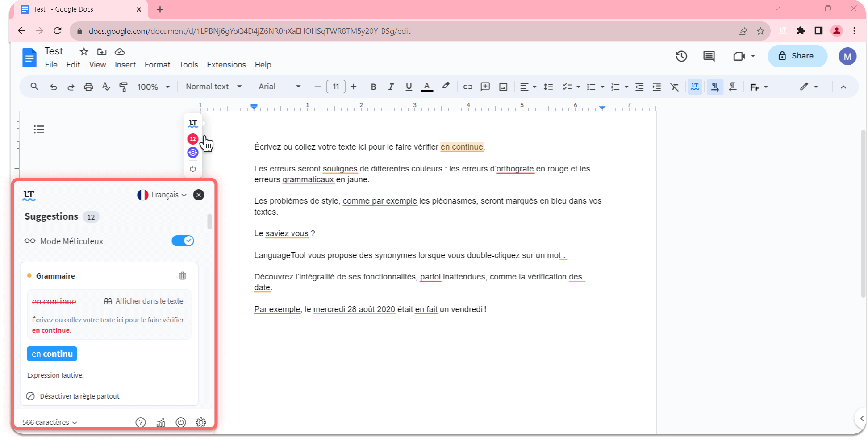The height and width of the screenshot is (441, 868).
Task: Open the Insert menu
Action: (x=125, y=65)
